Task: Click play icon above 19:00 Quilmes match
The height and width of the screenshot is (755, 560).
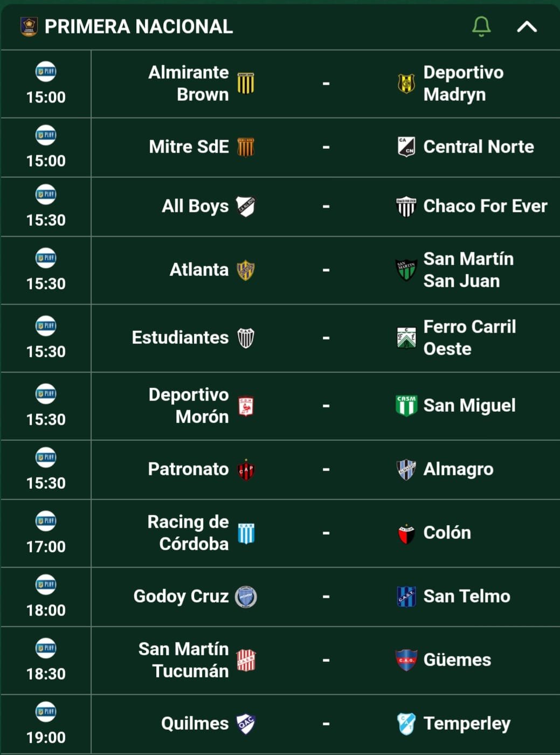Action: coord(46,712)
